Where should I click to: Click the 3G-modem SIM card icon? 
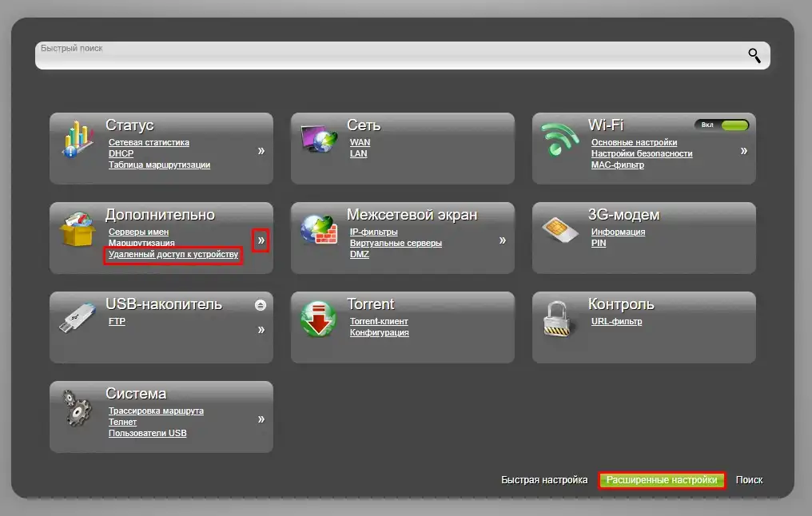[x=561, y=230]
